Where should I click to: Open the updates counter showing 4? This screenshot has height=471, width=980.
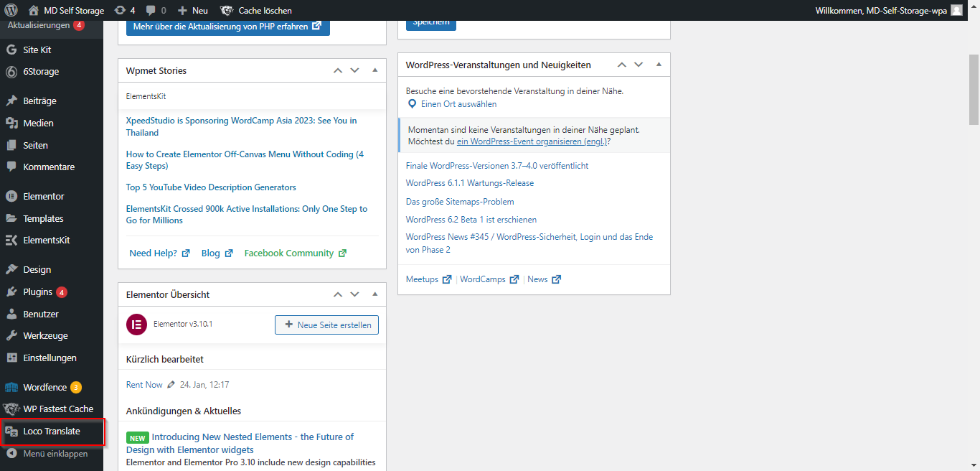(124, 10)
